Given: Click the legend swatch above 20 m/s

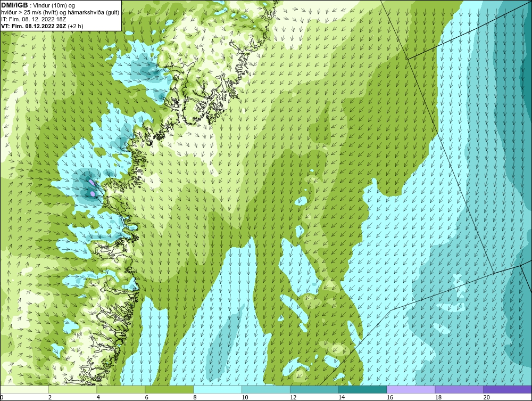Looking at the screenshot, I should coord(508,389).
